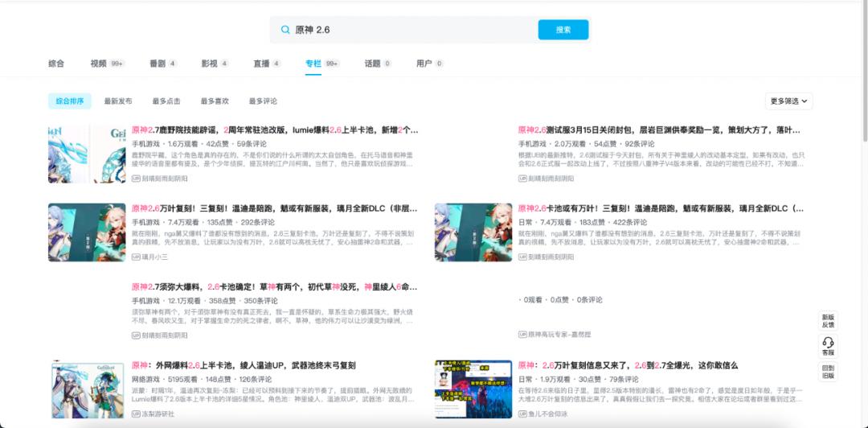
Task: Click the 新版反馈 feedback button
Action: (827, 320)
